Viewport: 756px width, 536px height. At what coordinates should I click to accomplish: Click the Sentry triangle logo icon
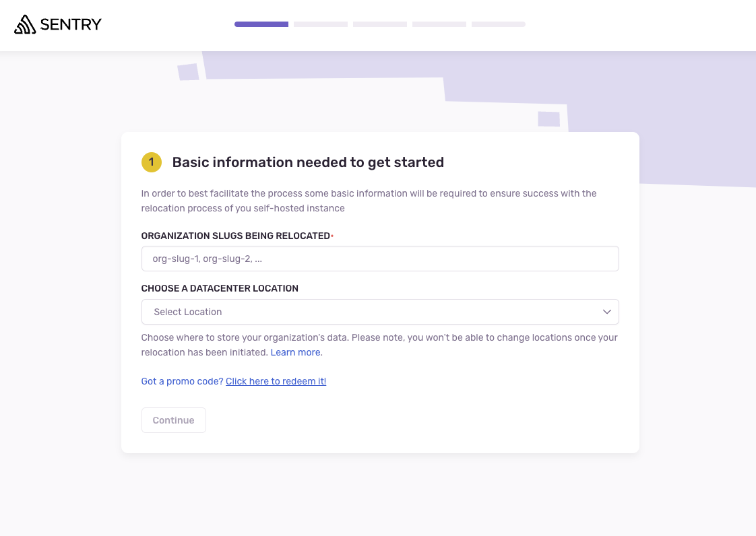24,24
